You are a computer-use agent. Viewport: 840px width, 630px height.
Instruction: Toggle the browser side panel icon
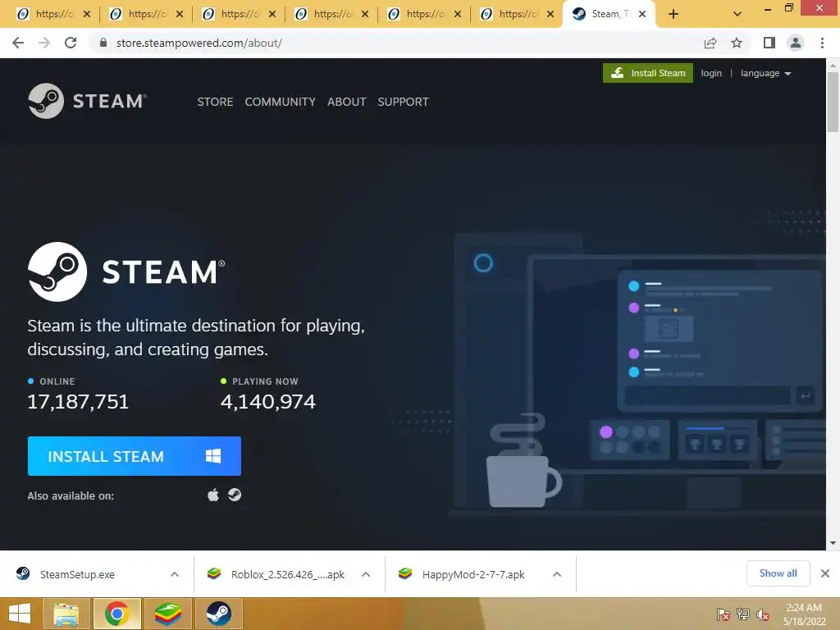pyautogui.click(x=769, y=43)
